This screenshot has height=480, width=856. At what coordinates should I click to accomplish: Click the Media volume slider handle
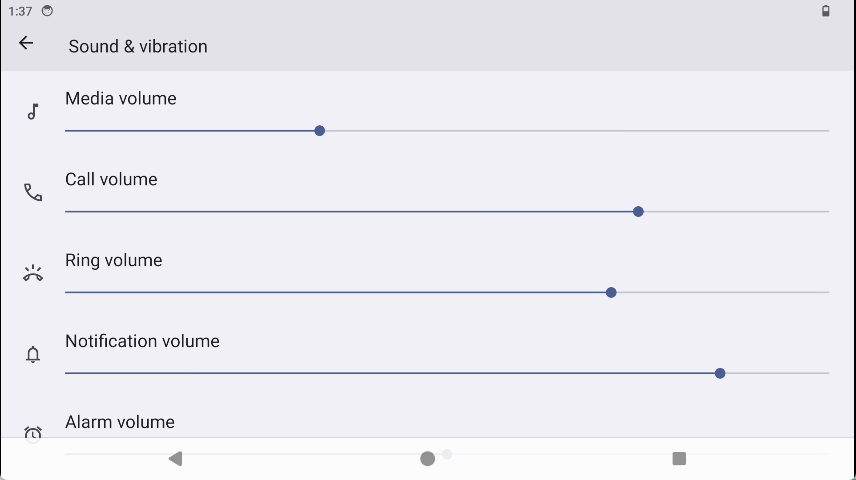[320, 131]
